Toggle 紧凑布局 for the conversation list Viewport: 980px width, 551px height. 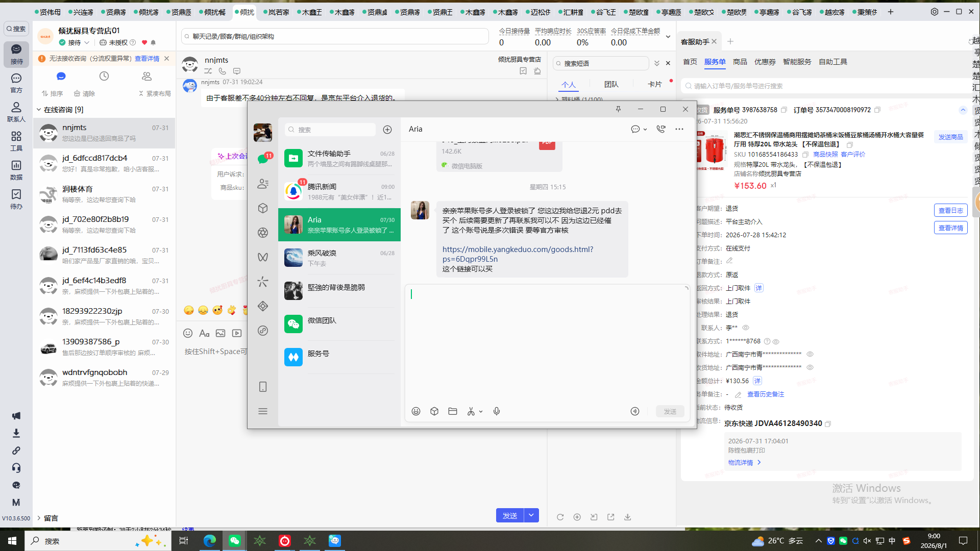point(155,94)
